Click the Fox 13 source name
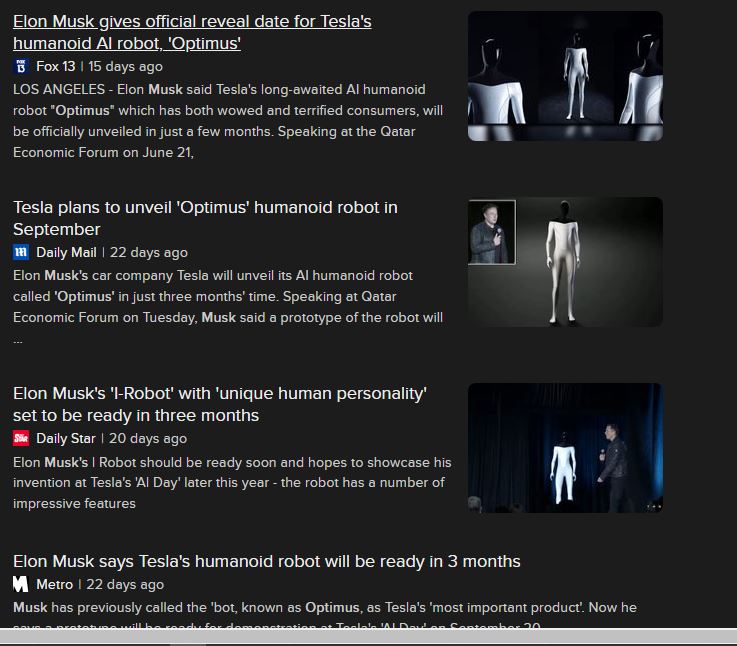The width and height of the screenshot is (737, 646). coord(55,66)
